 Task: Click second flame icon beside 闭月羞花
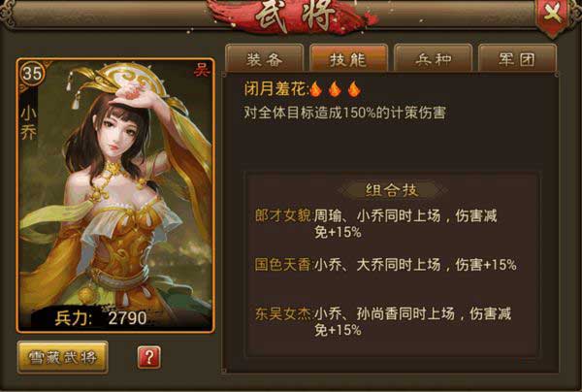pyautogui.click(x=335, y=89)
